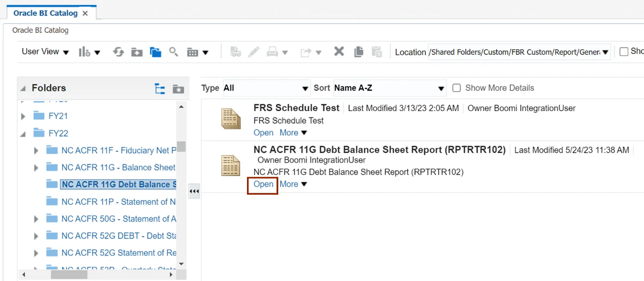Expand the FY21 folder
This screenshot has width=644, height=281.
[x=24, y=116]
